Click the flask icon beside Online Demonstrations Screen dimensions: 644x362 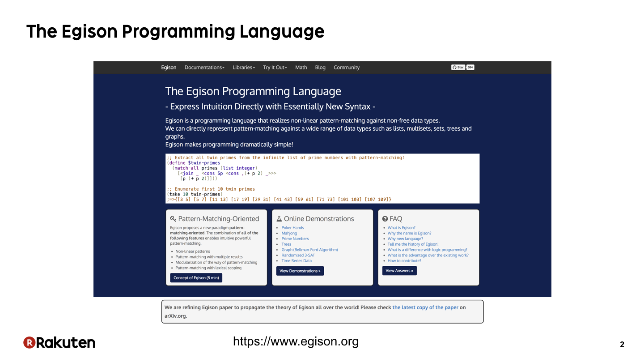pyautogui.click(x=279, y=219)
